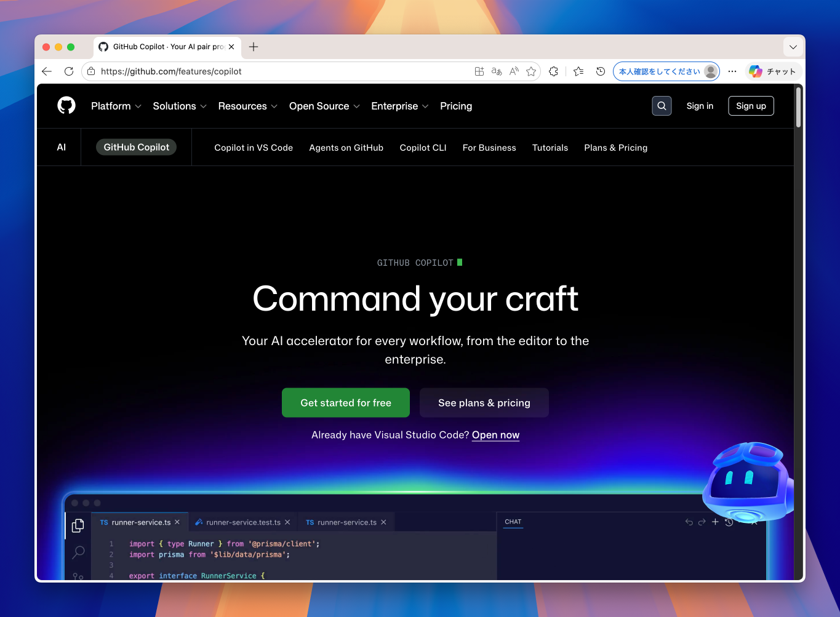
Task: Toggle the redo arrow in the CHAT panel
Action: coord(702,522)
